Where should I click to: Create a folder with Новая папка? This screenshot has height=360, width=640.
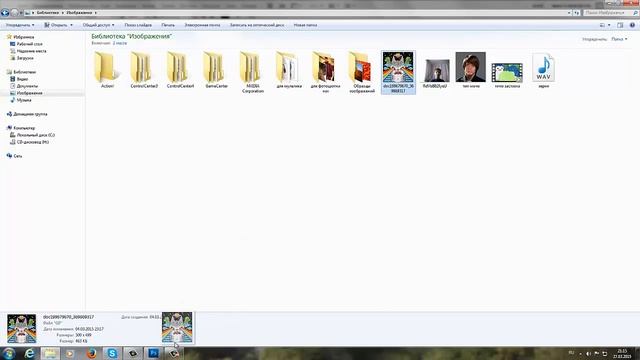pos(305,25)
